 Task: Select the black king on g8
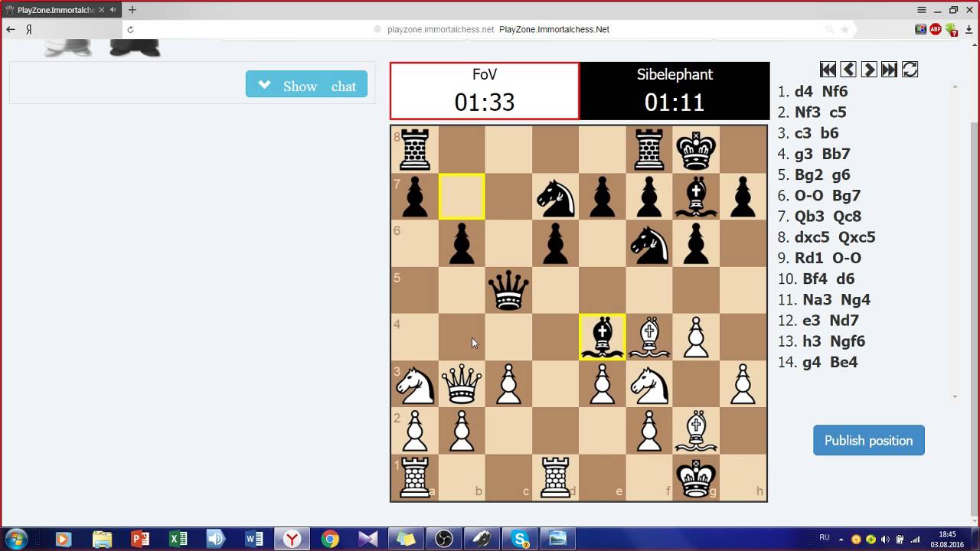(x=696, y=151)
